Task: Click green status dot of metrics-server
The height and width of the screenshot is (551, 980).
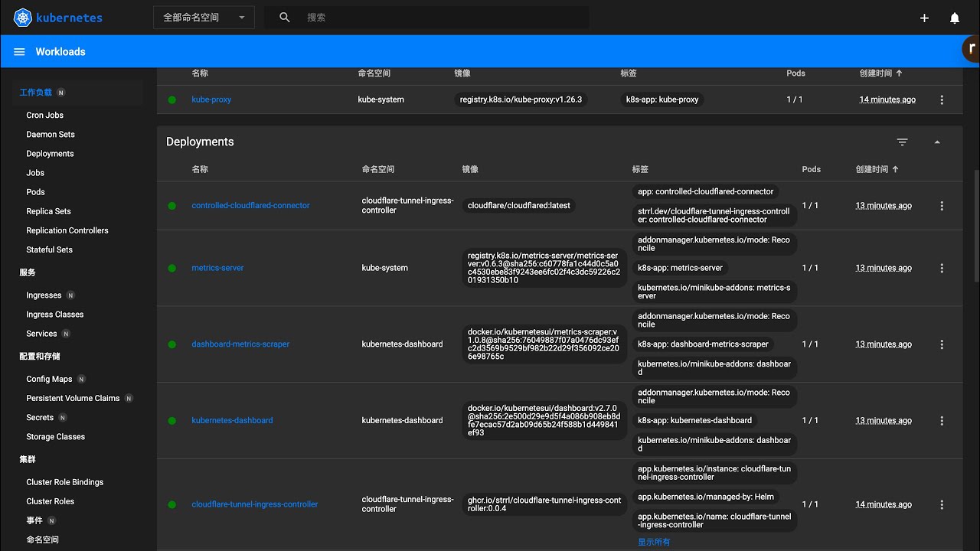Action: pyautogui.click(x=172, y=268)
